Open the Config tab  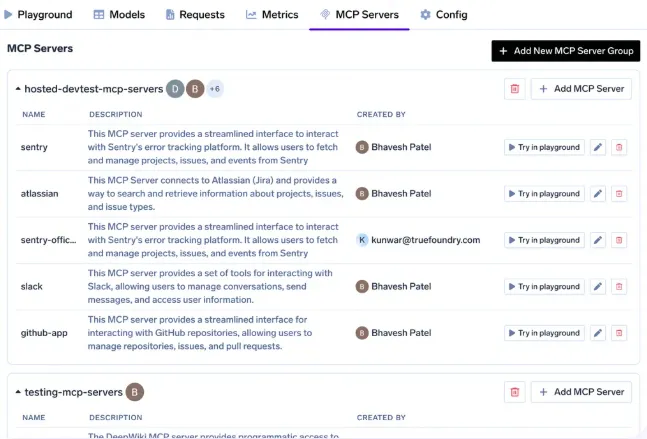444,15
